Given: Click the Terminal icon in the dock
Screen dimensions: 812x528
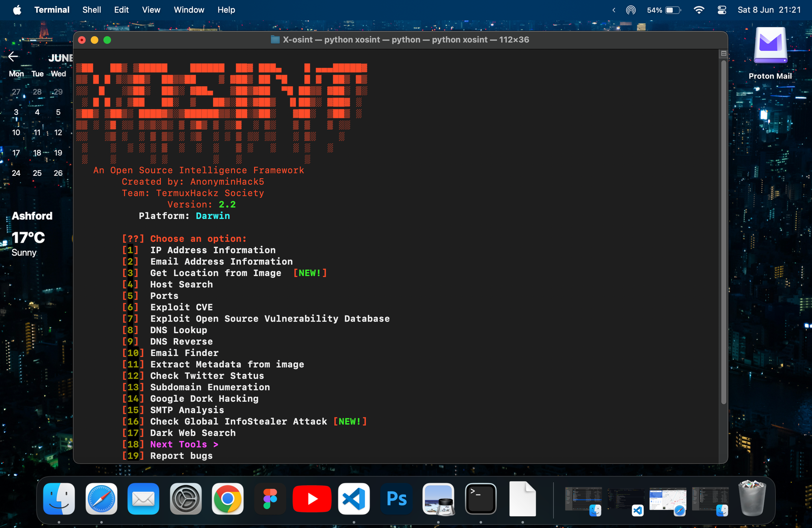Looking at the screenshot, I should [x=480, y=499].
